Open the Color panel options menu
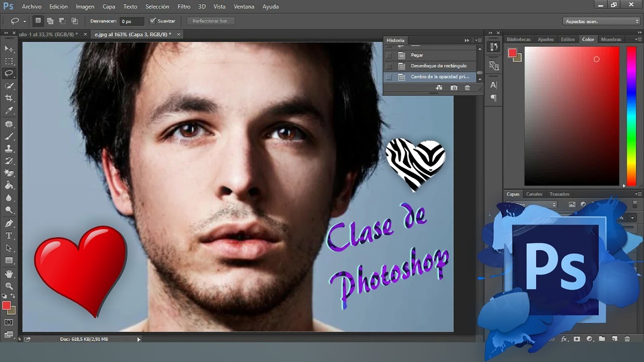This screenshot has height=362, width=644. click(x=638, y=39)
